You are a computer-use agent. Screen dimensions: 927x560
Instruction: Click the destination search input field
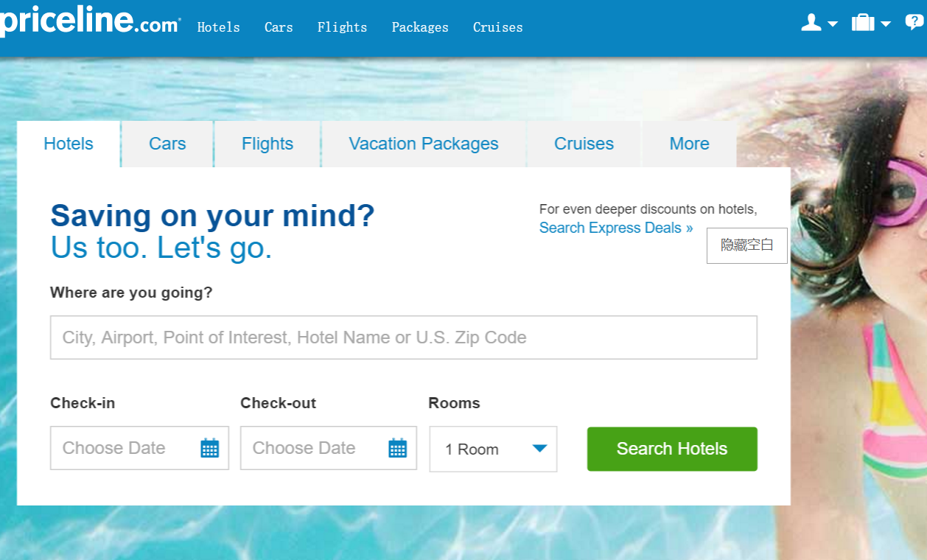(403, 337)
